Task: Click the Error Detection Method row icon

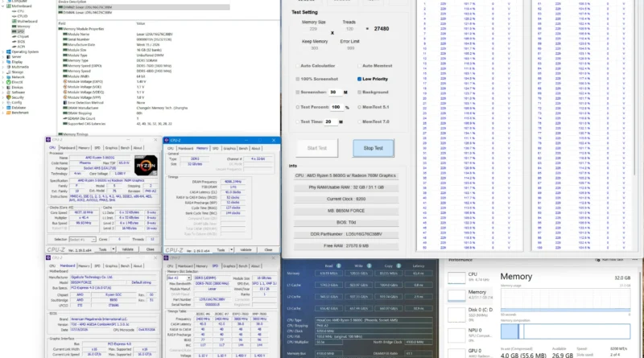Action: click(65, 103)
